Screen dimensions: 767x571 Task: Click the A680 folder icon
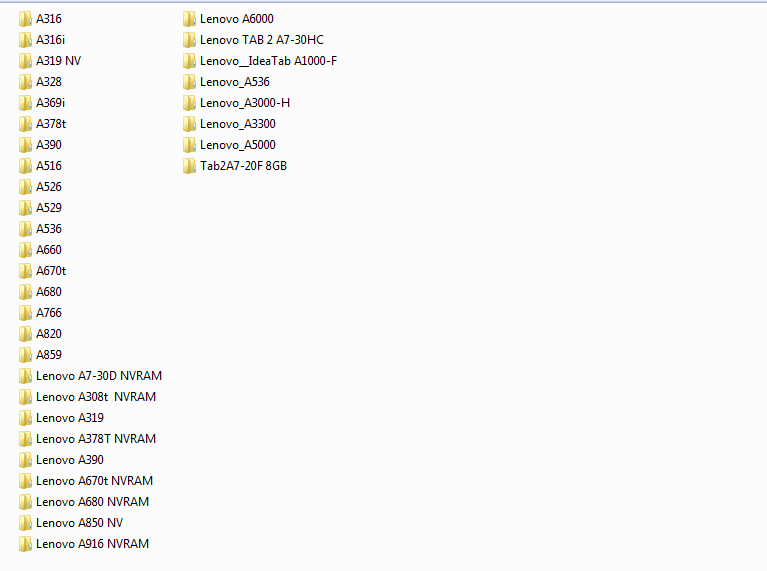(x=25, y=293)
